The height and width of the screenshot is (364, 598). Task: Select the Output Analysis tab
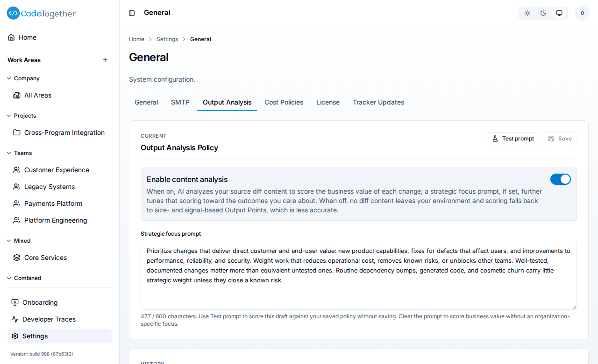click(227, 102)
